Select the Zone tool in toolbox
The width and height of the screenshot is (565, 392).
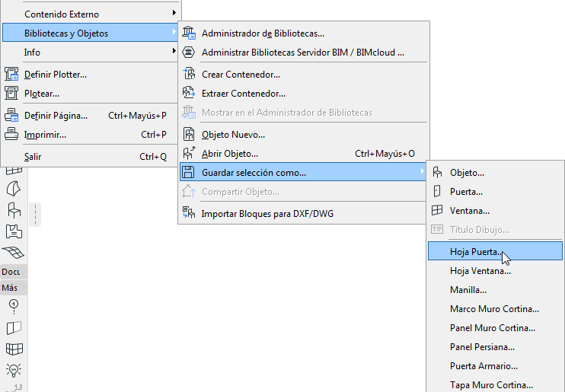click(x=14, y=231)
